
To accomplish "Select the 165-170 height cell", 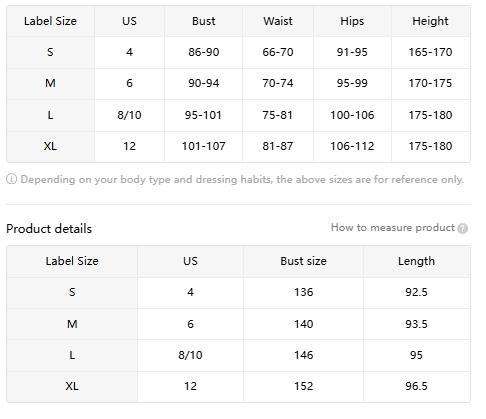I will pos(430,52).
